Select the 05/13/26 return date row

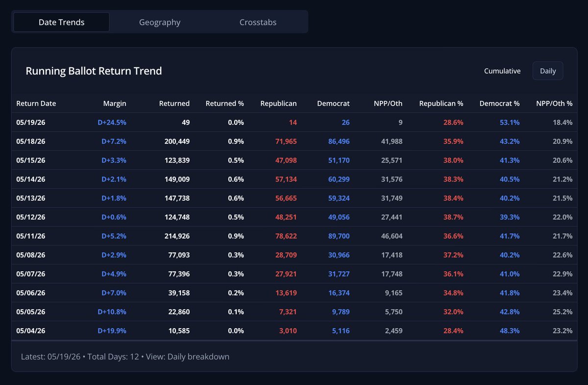pyautogui.click(x=294, y=198)
